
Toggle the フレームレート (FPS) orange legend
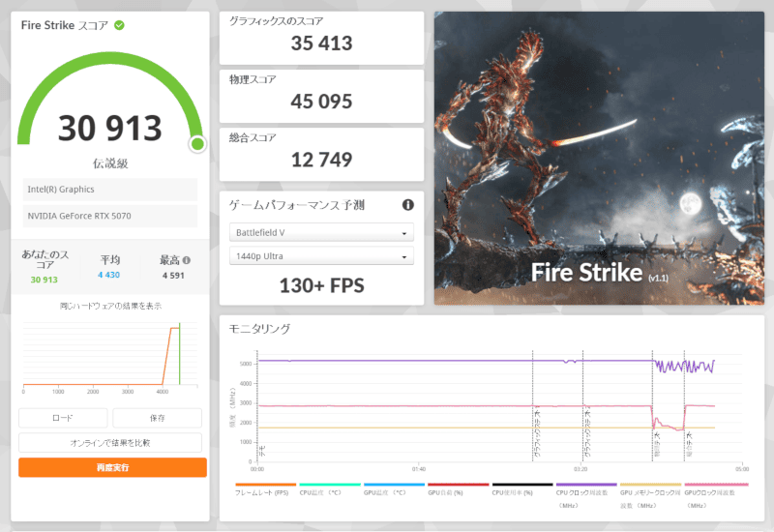[265, 493]
